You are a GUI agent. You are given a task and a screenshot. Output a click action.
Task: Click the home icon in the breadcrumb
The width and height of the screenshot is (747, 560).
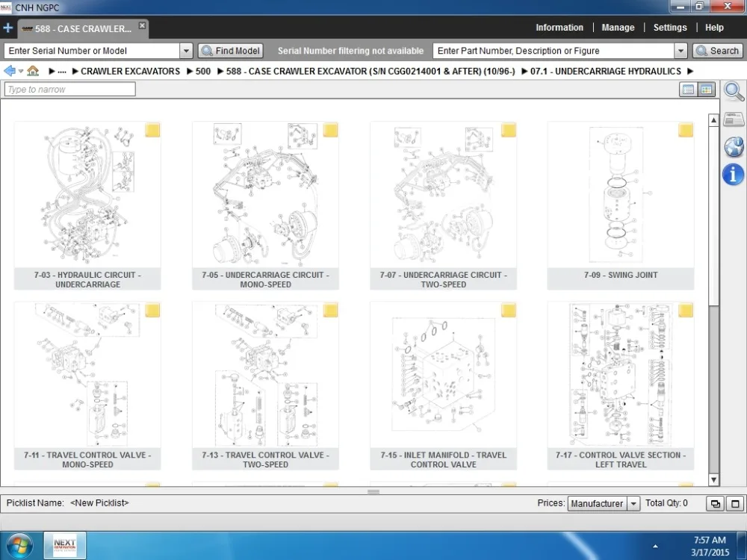[33, 71]
